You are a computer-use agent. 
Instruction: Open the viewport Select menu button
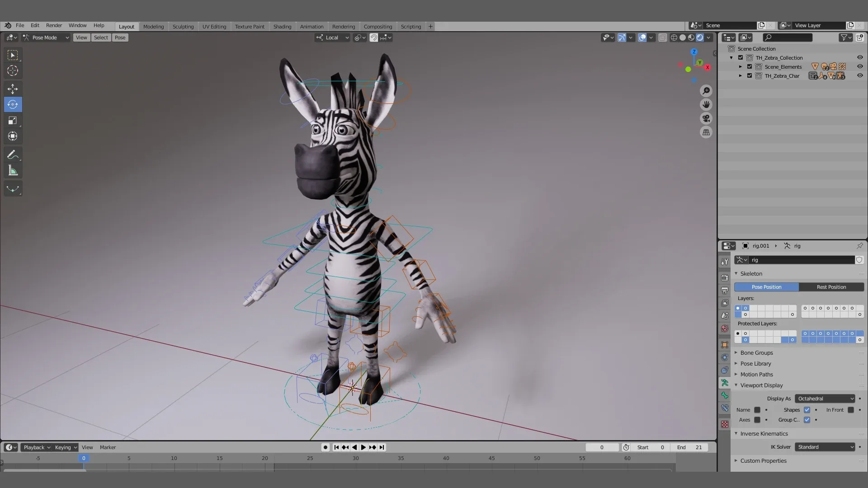click(x=101, y=38)
